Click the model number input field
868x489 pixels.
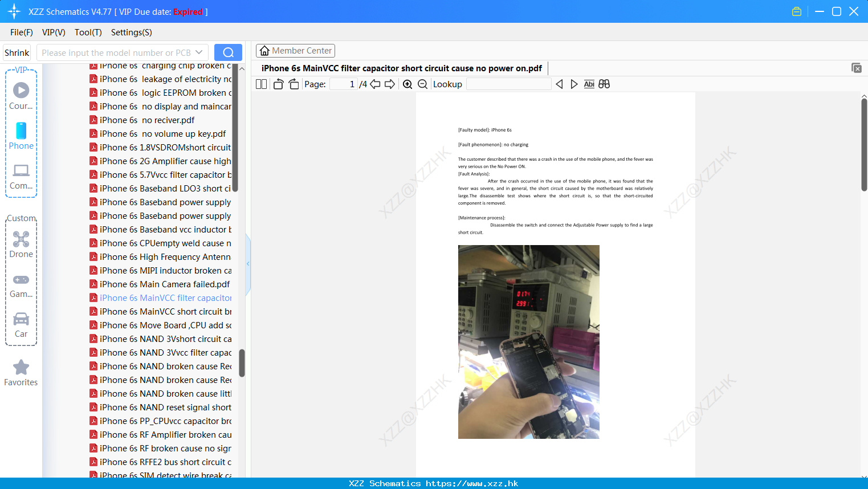coord(116,52)
